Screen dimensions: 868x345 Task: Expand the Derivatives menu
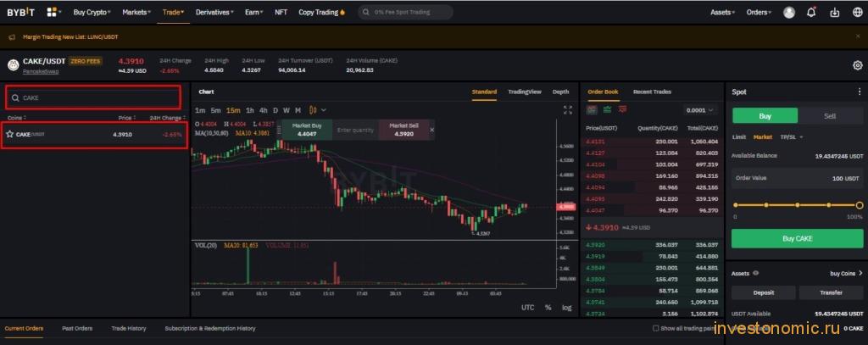[x=214, y=12]
